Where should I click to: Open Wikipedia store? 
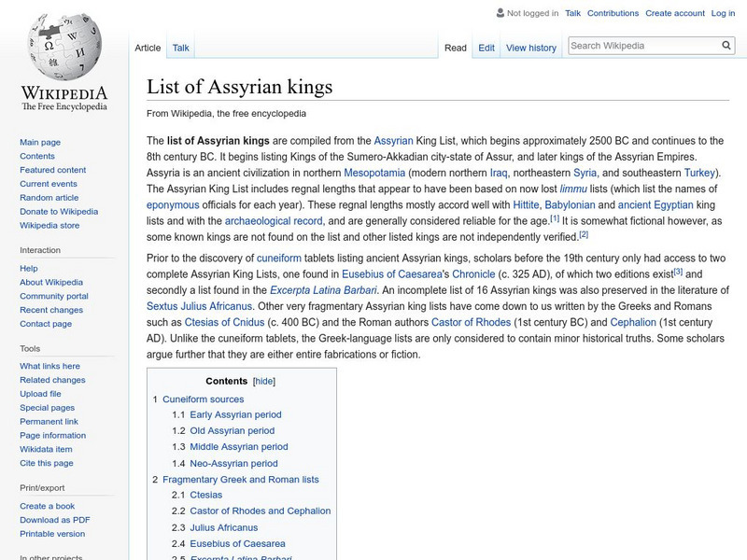pos(49,225)
